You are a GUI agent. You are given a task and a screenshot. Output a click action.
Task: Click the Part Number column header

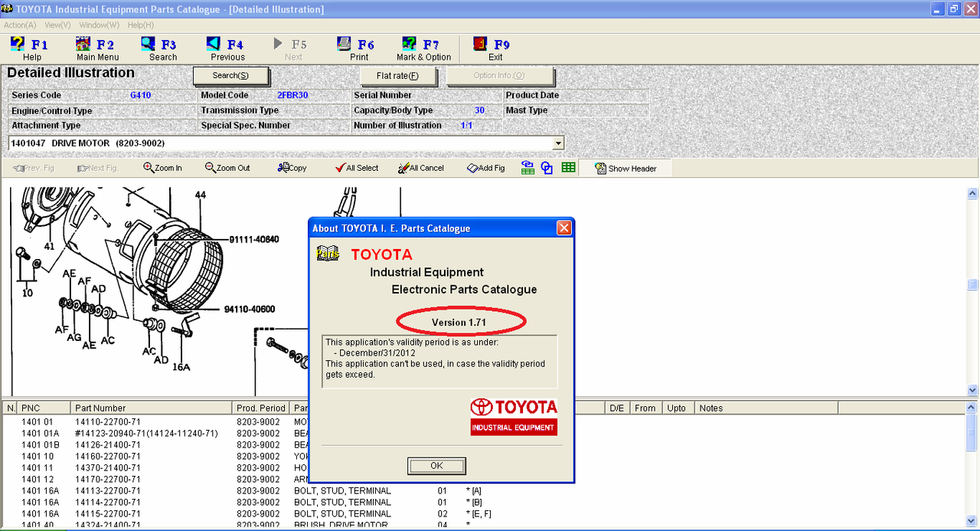click(152, 408)
